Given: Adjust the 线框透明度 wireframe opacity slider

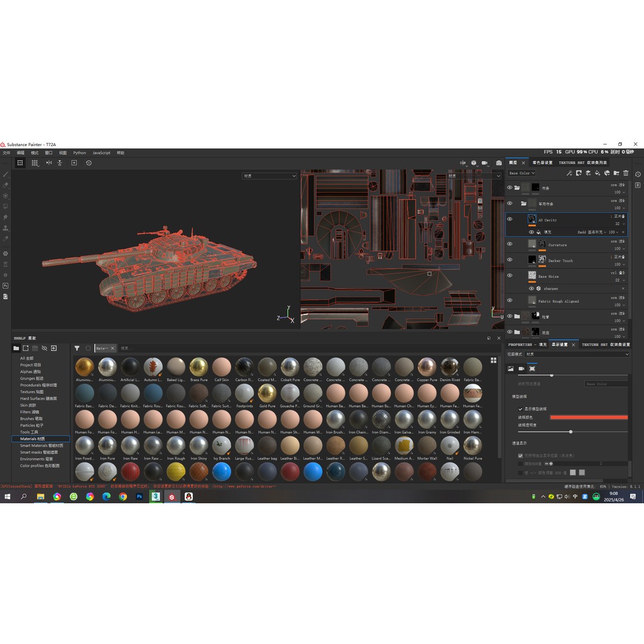Looking at the screenshot, I should click(x=573, y=432).
